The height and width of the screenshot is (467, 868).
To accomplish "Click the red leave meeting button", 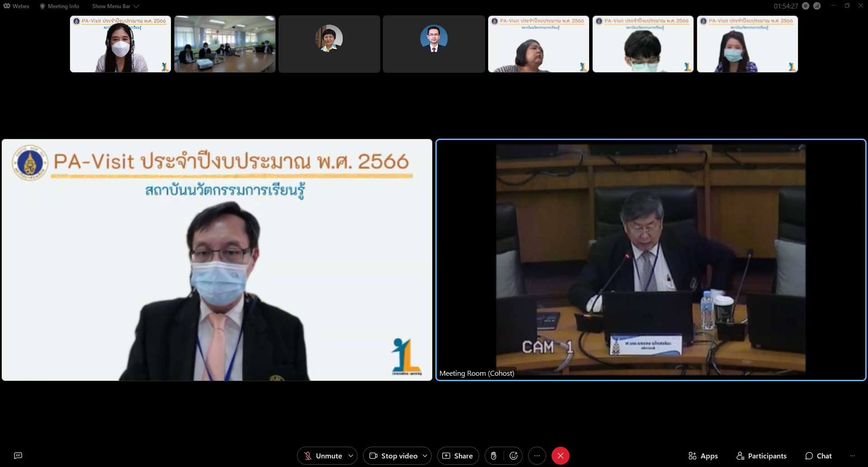I will tap(560, 456).
